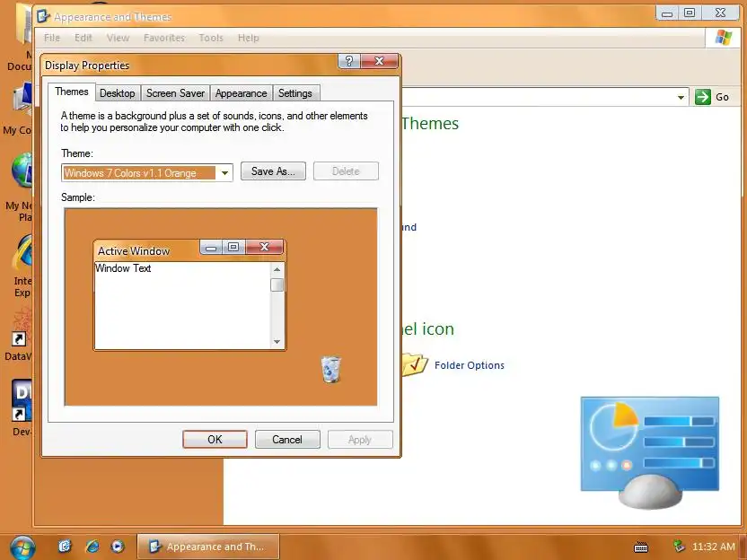Click the Apply button

coord(360,439)
